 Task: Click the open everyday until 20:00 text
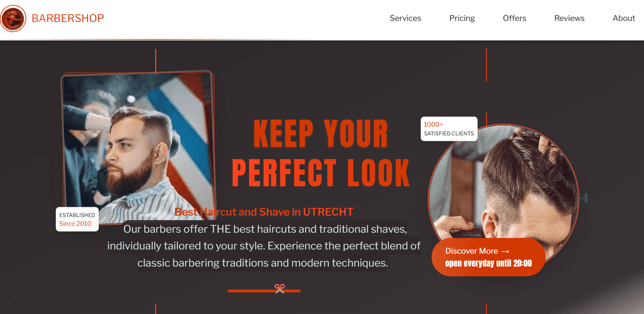point(488,264)
